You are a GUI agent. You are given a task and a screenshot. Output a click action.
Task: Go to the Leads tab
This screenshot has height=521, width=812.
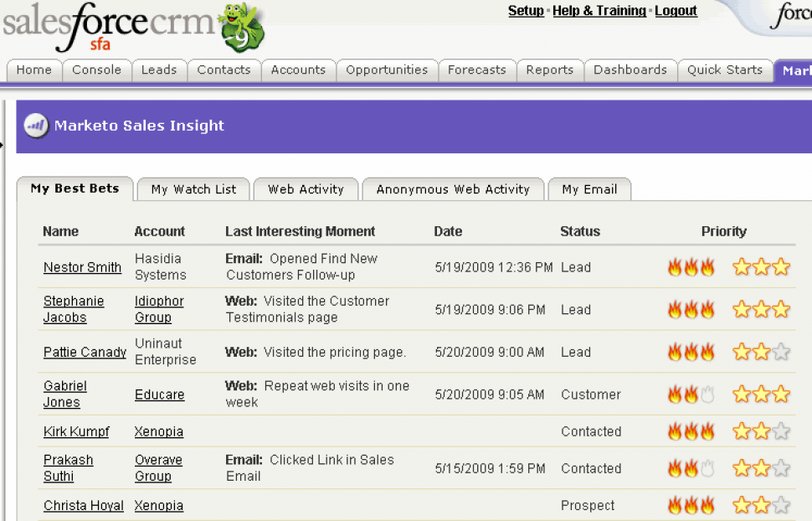159,70
